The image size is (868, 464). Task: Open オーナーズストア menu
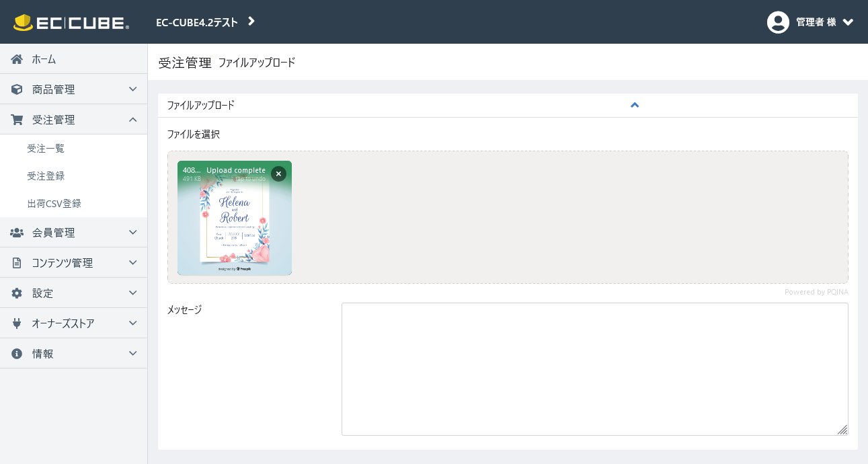point(73,323)
